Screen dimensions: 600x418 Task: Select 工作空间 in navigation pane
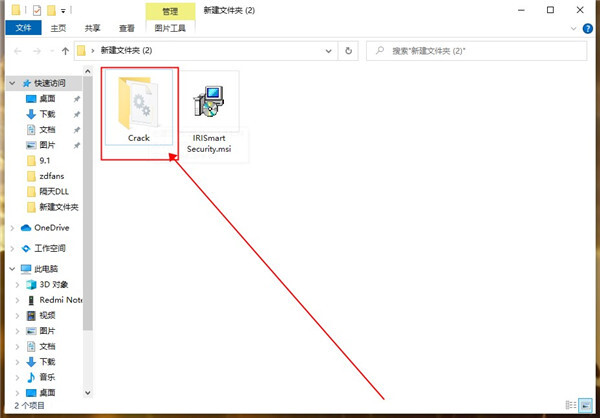coord(50,248)
